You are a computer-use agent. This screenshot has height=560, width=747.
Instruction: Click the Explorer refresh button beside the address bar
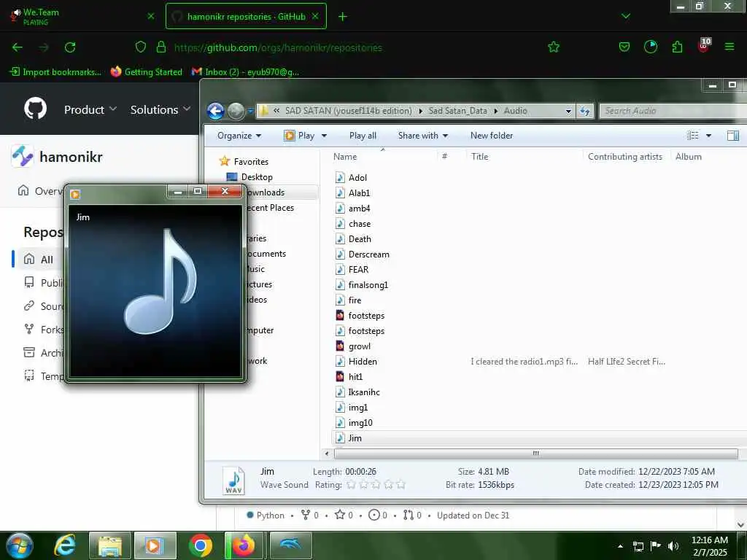pos(584,111)
